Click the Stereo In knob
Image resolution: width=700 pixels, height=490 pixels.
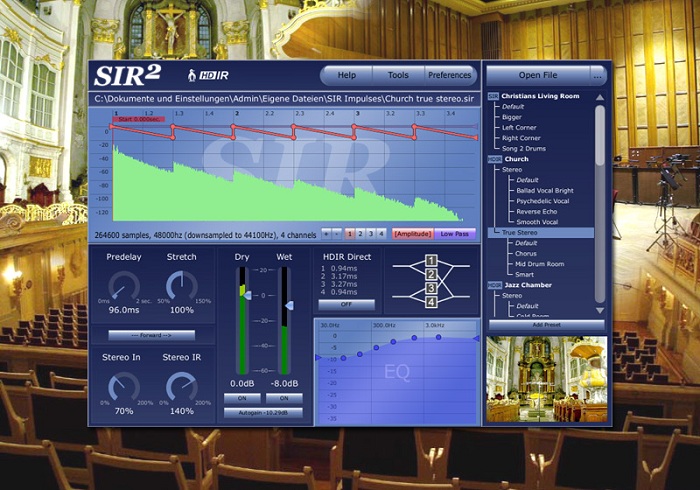tap(124, 387)
